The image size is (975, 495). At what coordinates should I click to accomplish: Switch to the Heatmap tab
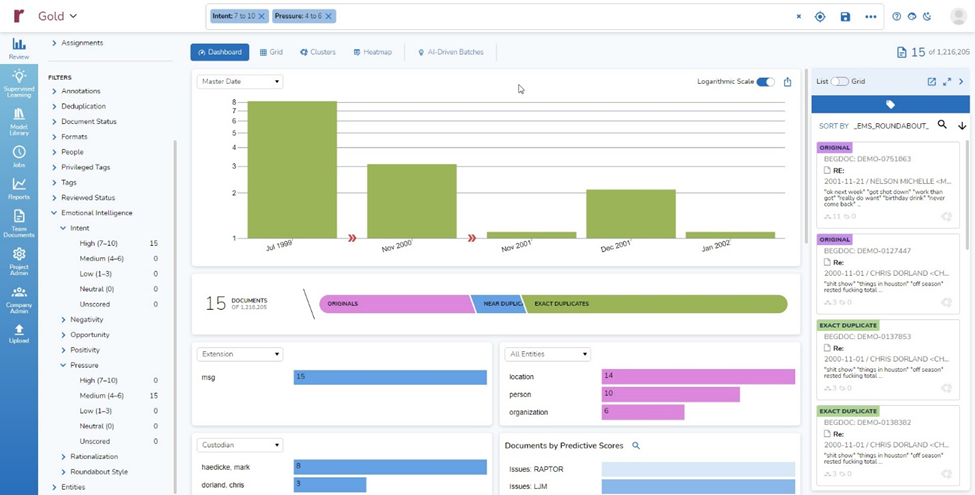pyautogui.click(x=372, y=52)
